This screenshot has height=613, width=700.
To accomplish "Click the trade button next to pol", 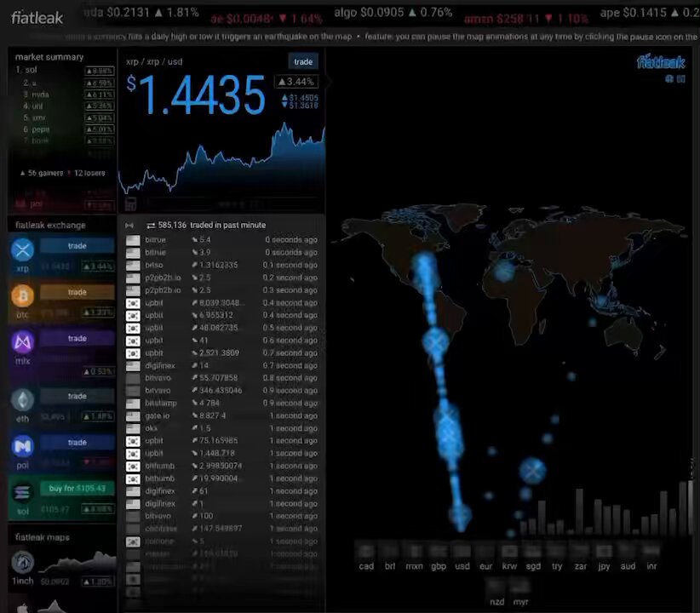I will click(77, 443).
